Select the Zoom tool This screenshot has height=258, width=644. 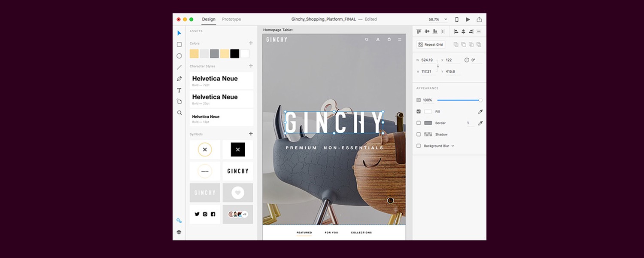pyautogui.click(x=179, y=113)
